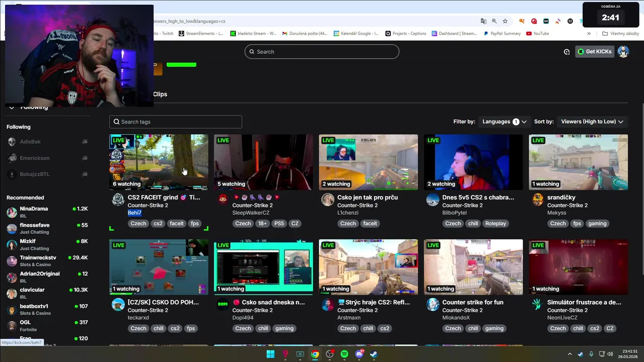The image size is (644, 362).
Task: Click the L1chenzi streamer avatar
Action: point(328,200)
